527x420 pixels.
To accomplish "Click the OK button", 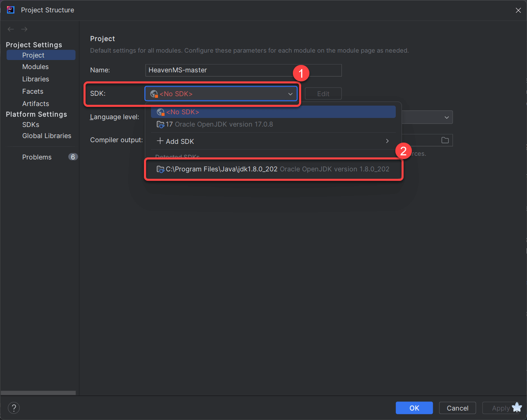I will tap(414, 408).
